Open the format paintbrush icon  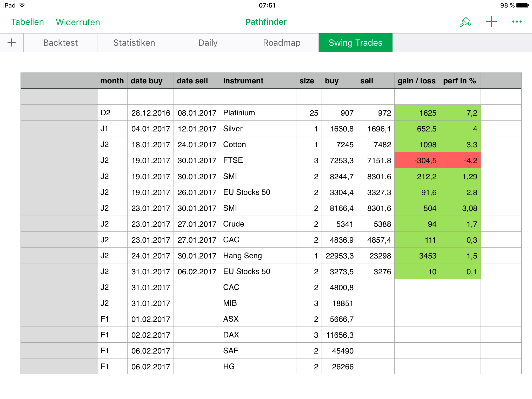(465, 22)
